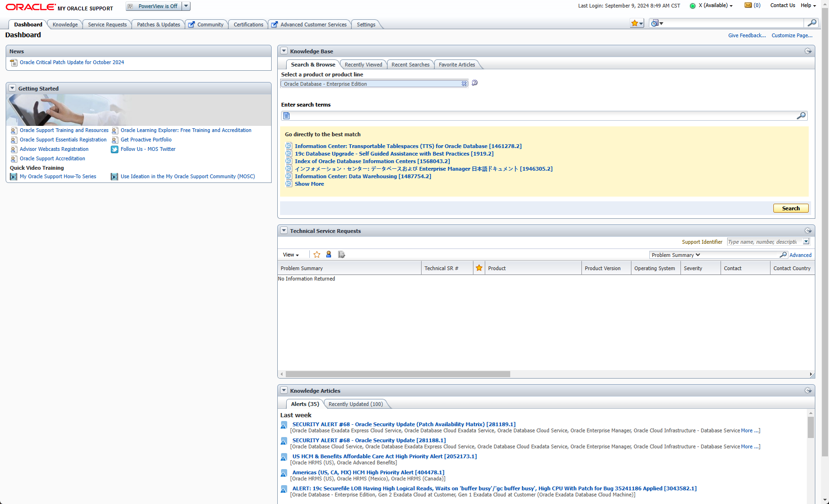Open Knowledge Articles gear options
The image size is (829, 504).
tap(808, 390)
